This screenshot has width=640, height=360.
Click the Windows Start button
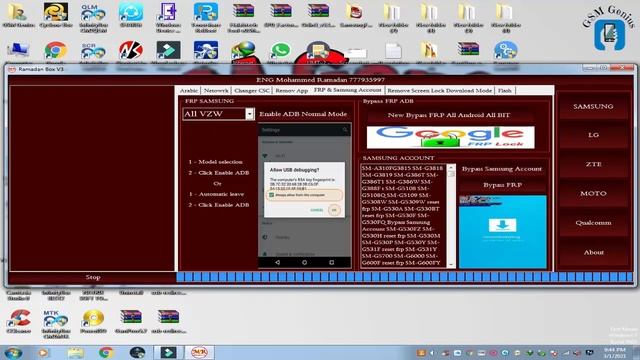coord(14,352)
